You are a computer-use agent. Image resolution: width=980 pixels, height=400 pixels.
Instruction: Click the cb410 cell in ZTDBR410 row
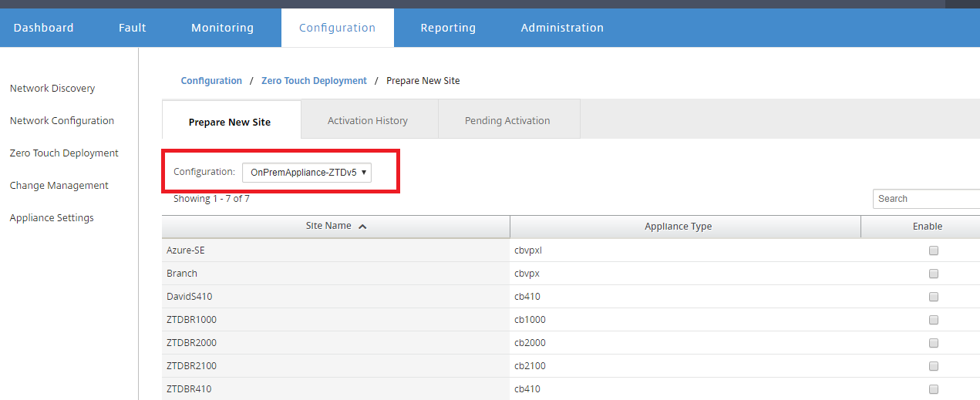tap(685, 389)
